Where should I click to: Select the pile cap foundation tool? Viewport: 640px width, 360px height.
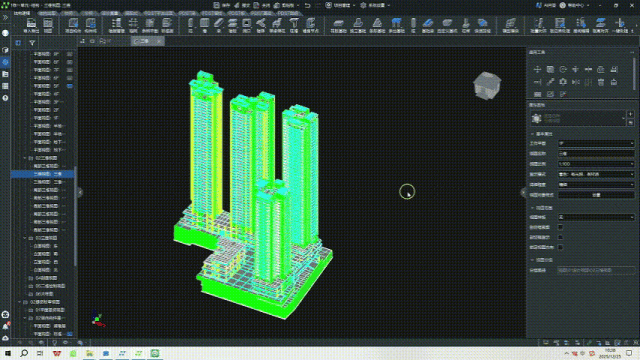coord(396,25)
